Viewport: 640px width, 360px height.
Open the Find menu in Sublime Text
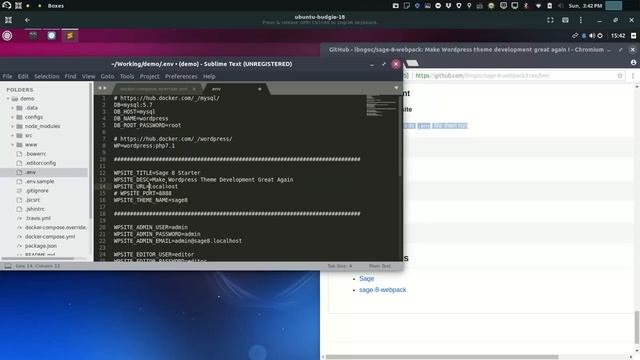click(x=70, y=76)
